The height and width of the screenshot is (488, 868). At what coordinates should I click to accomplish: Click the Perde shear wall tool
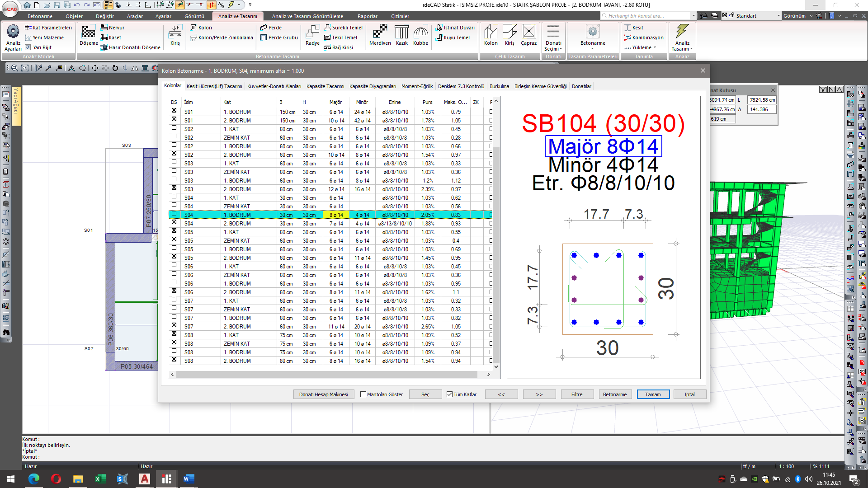tap(271, 28)
